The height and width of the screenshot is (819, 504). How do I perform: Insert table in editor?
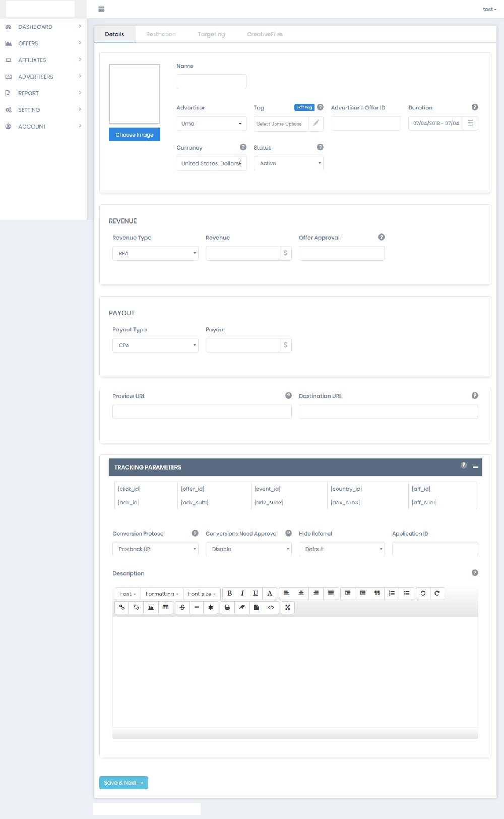[165, 608]
